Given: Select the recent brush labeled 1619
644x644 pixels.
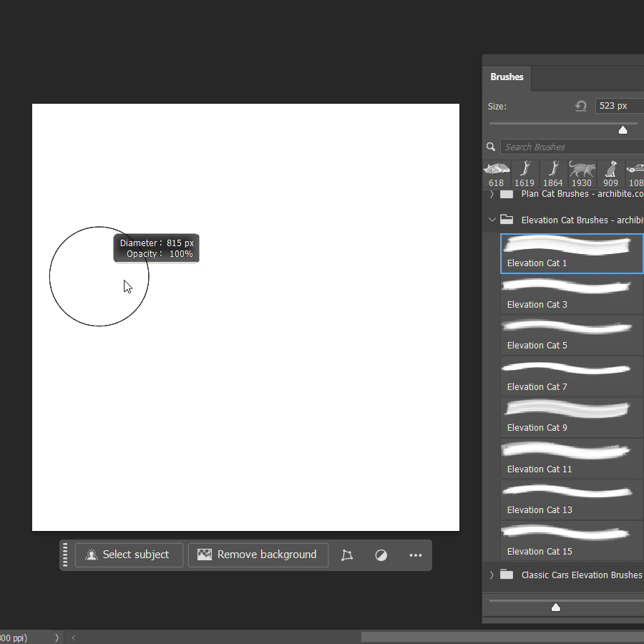Looking at the screenshot, I should click(x=525, y=174).
